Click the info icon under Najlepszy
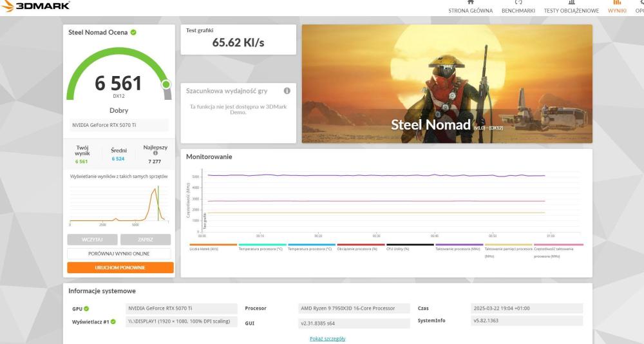 [x=155, y=153]
